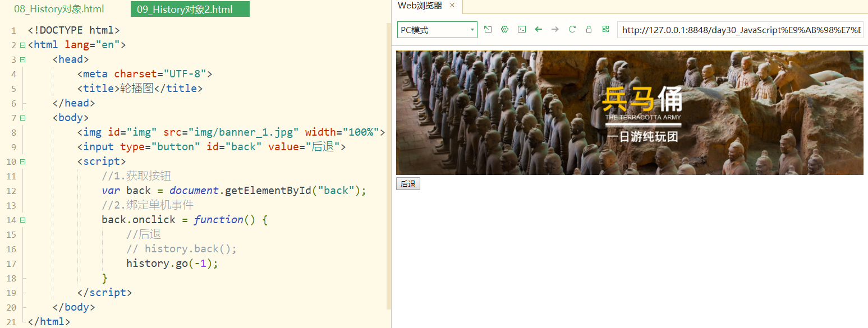Screen dimensions: 868x328
Task: Click the 后退 button in preview
Action: pyautogui.click(x=408, y=184)
